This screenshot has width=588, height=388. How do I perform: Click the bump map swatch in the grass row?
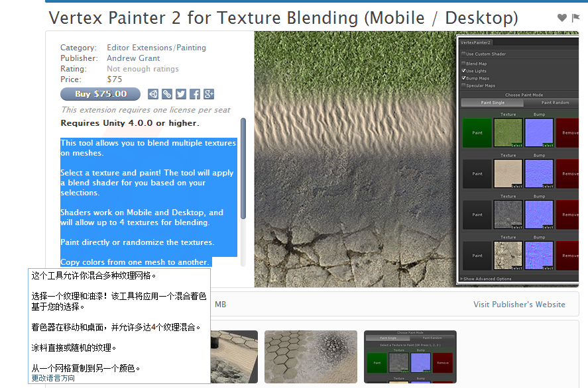pos(539,133)
